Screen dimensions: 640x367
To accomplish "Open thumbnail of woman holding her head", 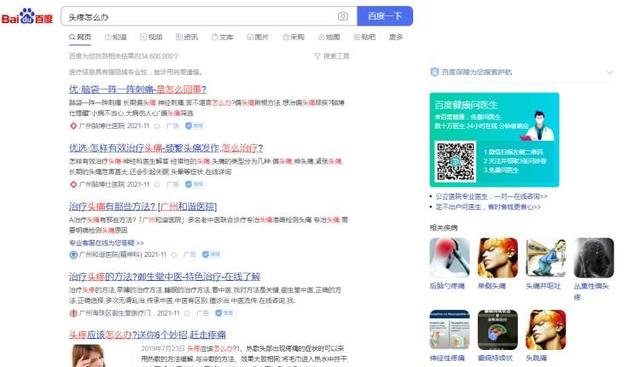I will coord(89,356).
